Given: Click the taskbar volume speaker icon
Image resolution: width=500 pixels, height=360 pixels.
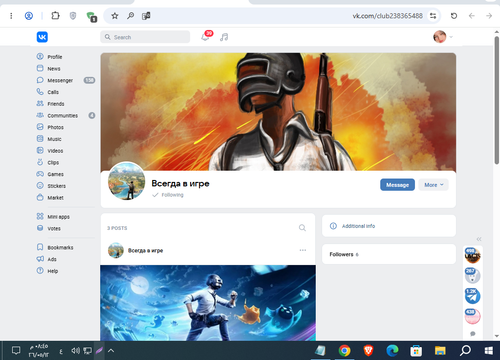Looking at the screenshot, I should [75, 350].
